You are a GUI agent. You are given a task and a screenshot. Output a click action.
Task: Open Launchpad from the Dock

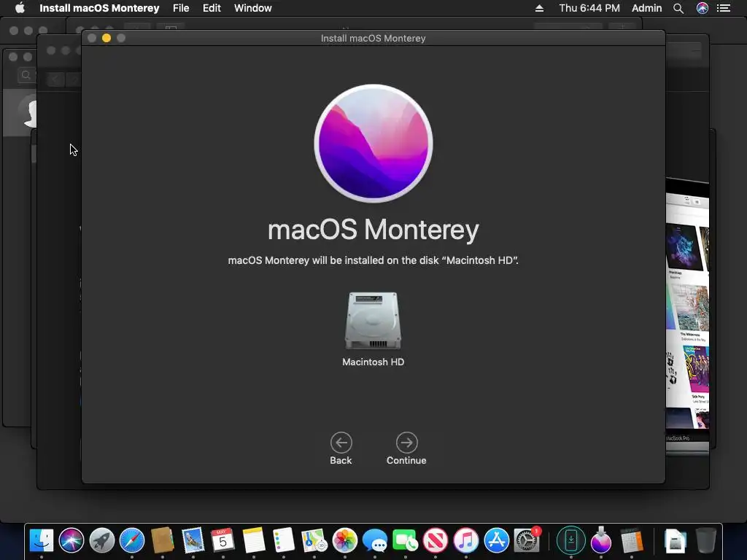[x=102, y=540]
